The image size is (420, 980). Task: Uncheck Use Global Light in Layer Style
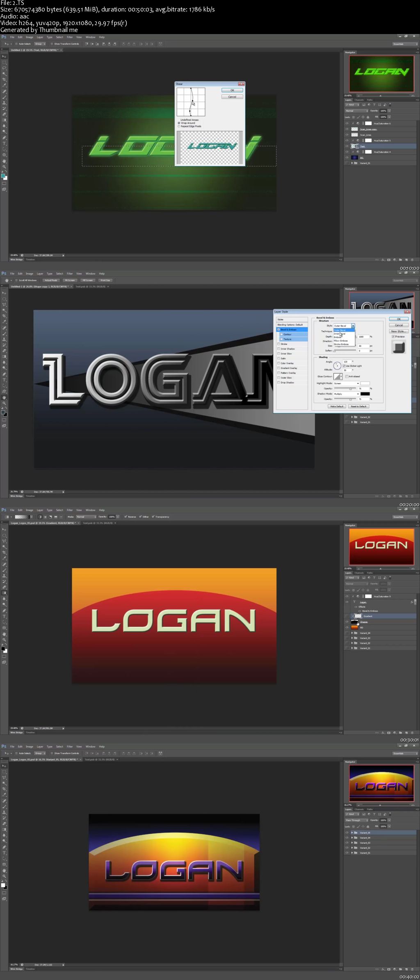[x=344, y=366]
